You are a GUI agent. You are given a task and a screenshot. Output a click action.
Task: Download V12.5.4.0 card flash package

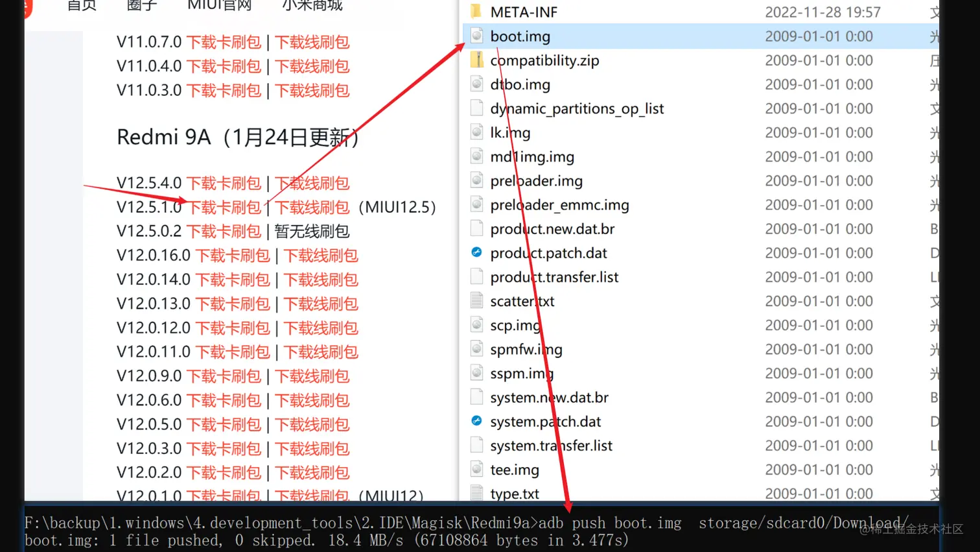point(224,183)
